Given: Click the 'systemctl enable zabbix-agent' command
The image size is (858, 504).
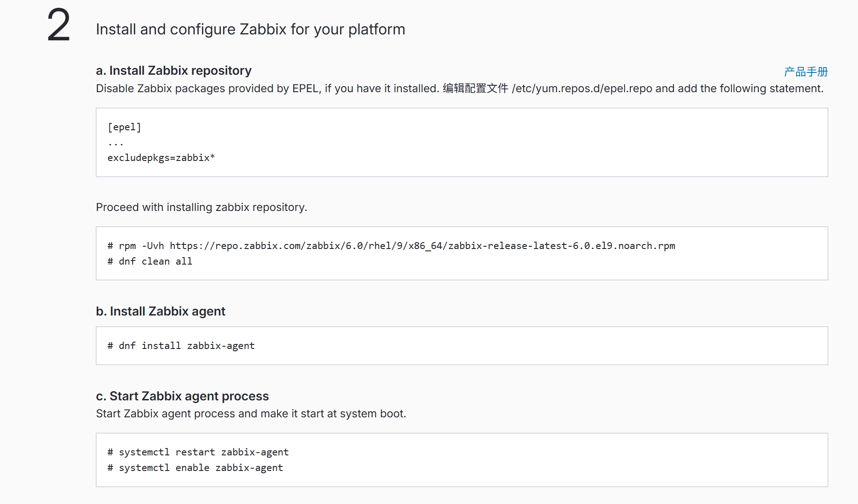Looking at the screenshot, I should point(195,468).
